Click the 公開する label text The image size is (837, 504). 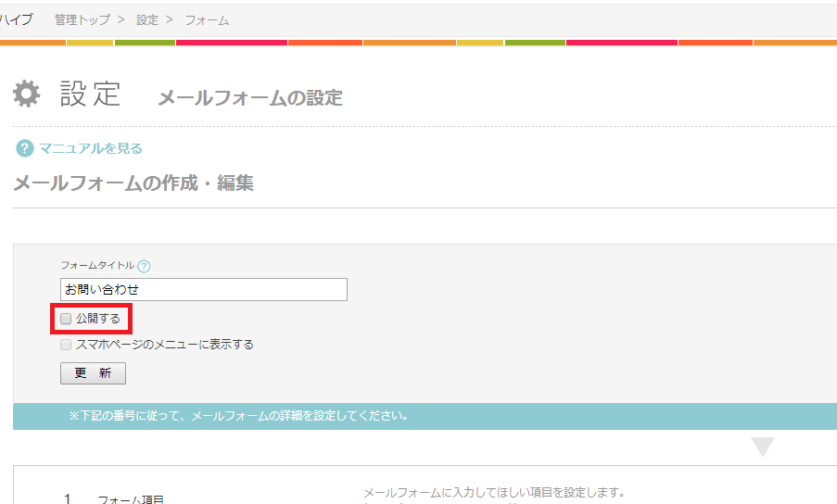[98, 319]
